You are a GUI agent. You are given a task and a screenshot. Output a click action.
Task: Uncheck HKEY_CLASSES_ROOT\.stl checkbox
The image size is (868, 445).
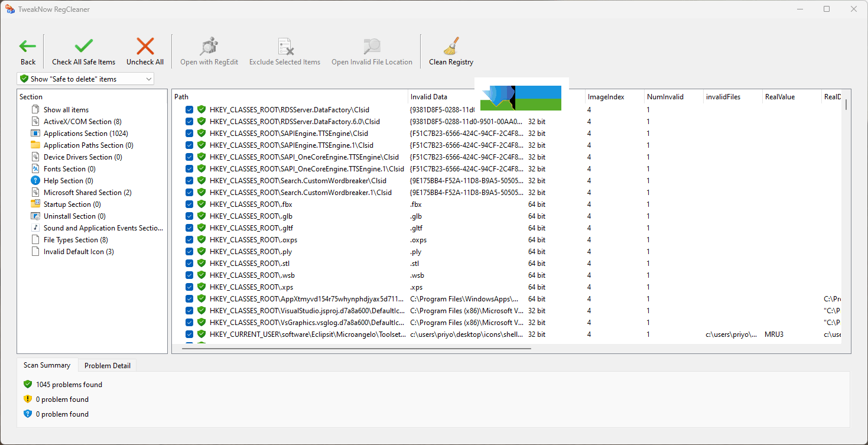pos(189,263)
